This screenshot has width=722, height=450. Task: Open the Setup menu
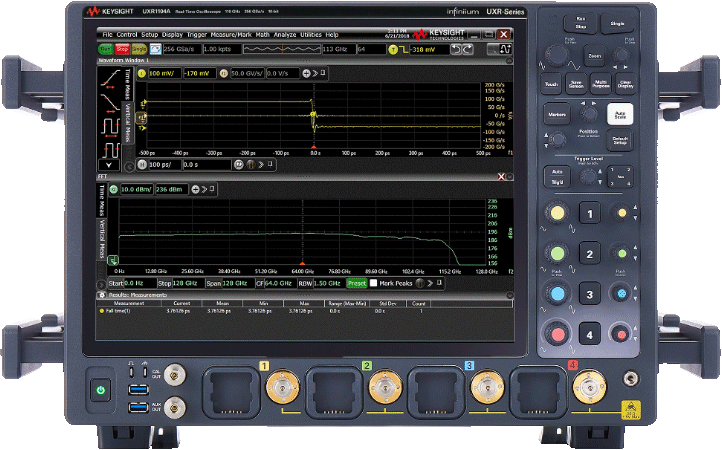pos(149,35)
